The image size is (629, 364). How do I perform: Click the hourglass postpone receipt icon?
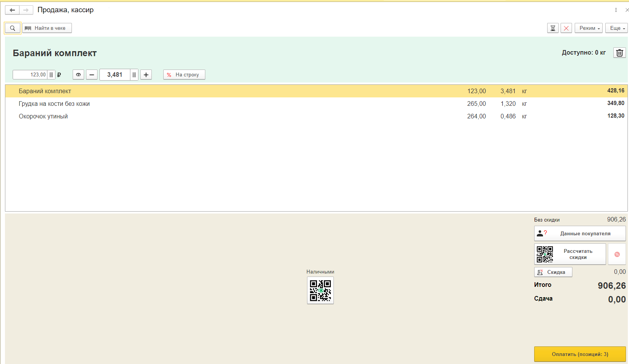point(553,28)
